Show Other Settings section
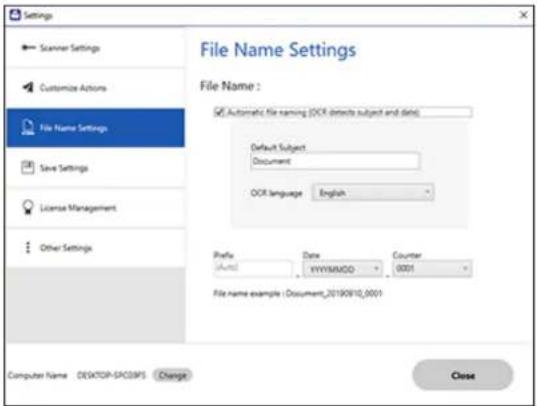The height and width of the screenshot is (406, 537). tap(95, 248)
